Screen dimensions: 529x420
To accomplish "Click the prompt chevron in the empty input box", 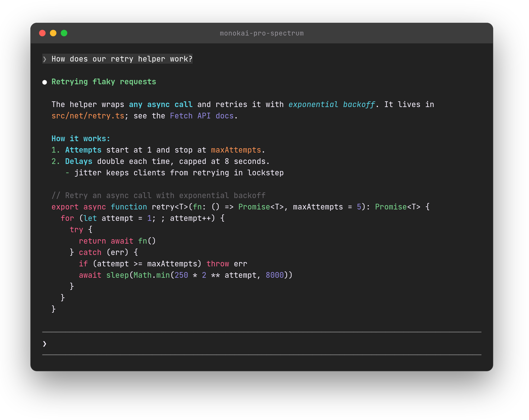I will coord(44,344).
